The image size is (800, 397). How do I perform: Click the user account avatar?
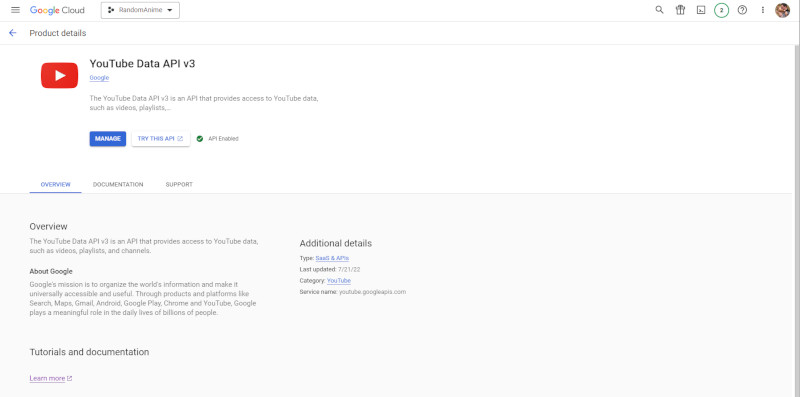[782, 10]
